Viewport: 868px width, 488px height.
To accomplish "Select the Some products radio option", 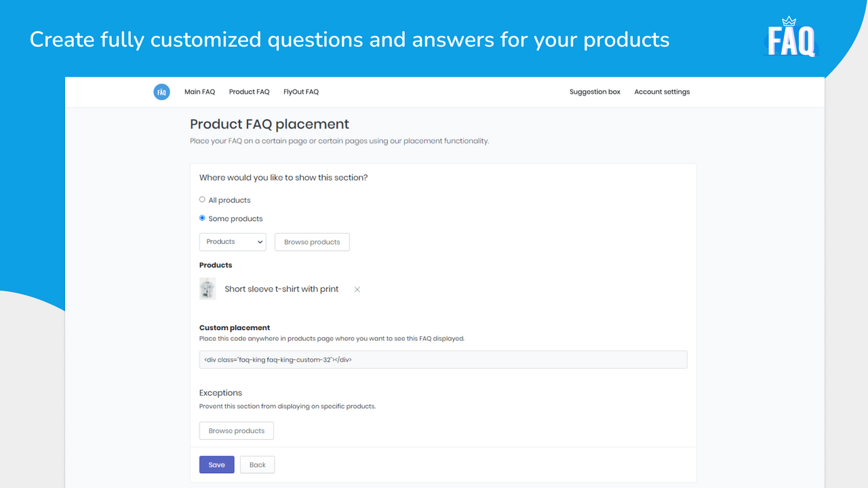I will pyautogui.click(x=202, y=218).
